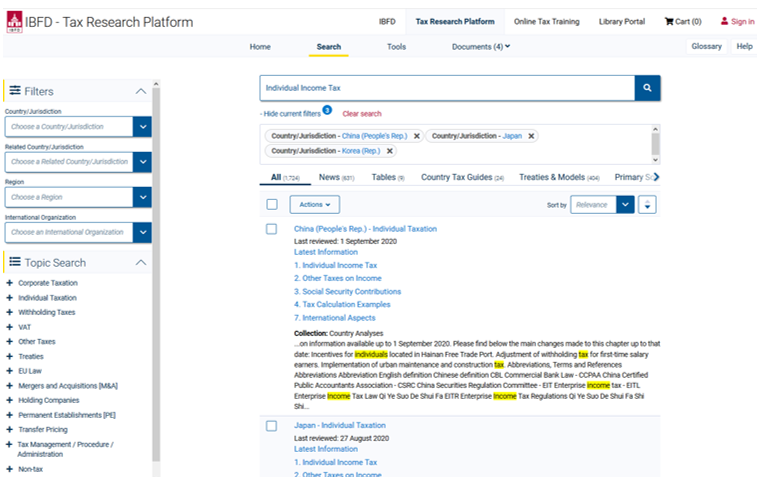Tick the Japan Individual Taxation result checkbox

coord(272,426)
